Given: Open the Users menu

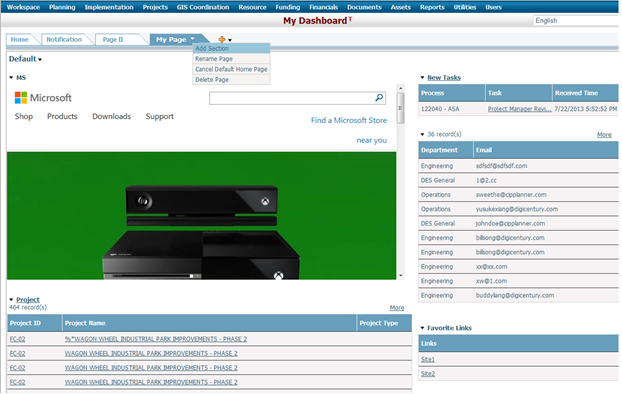Looking at the screenshot, I should pos(493,7).
